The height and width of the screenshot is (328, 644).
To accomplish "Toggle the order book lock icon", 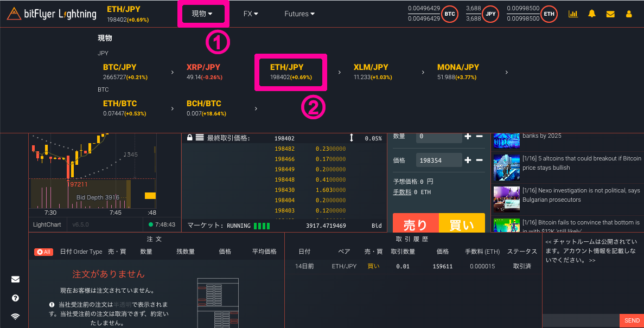I will 190,138.
